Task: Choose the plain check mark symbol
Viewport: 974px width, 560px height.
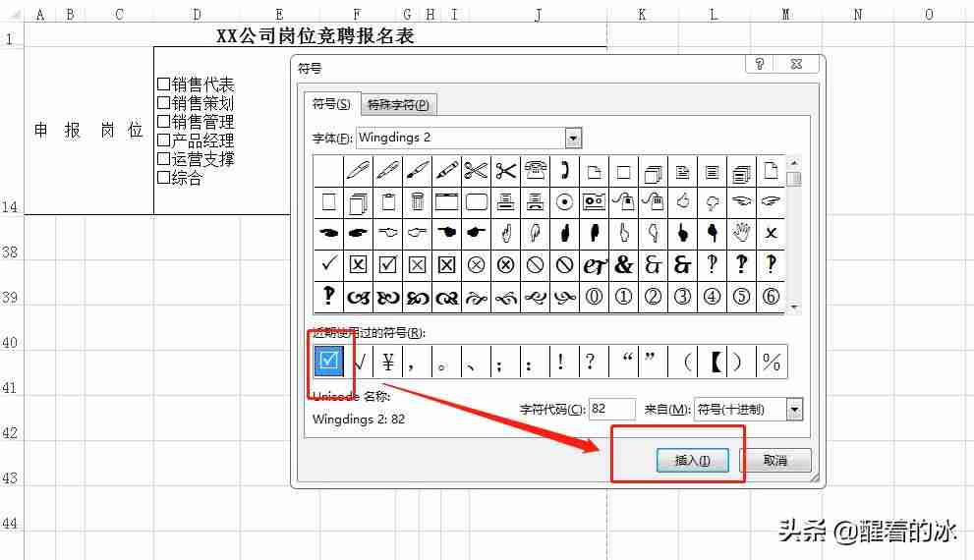Action: click(328, 264)
